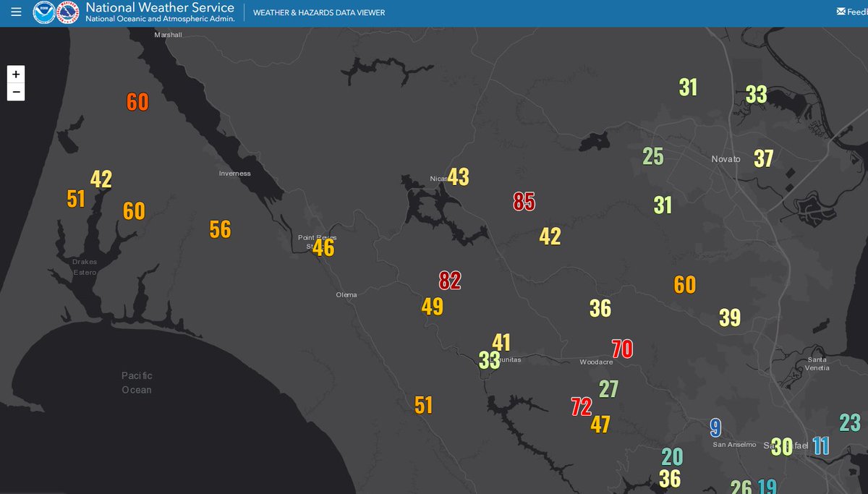Click the Novato city label
Image resolution: width=868 pixels, height=494 pixels.
pos(726,159)
